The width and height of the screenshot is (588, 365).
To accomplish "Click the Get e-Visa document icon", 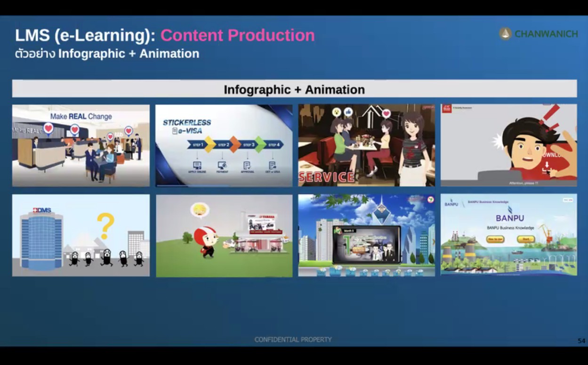I will tap(272, 165).
